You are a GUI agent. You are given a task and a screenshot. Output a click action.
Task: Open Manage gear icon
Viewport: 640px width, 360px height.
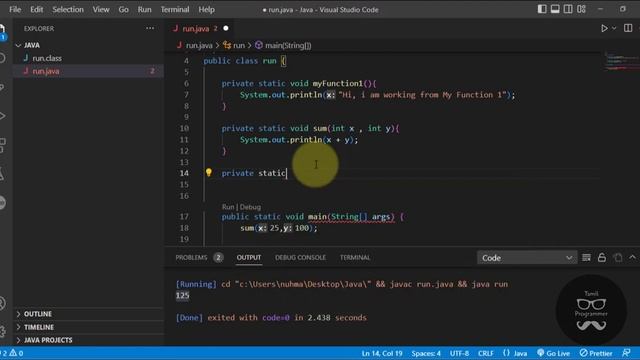(x=2, y=331)
